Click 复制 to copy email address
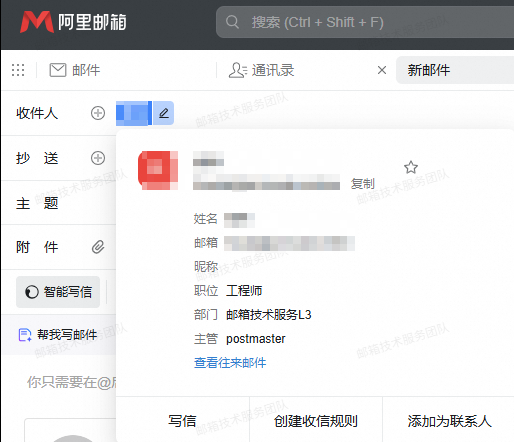Image resolution: width=514 pixels, height=442 pixels. (363, 184)
